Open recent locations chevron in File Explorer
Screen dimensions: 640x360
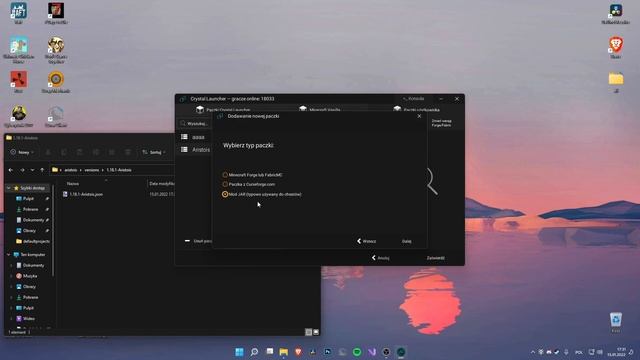[x=32, y=170]
